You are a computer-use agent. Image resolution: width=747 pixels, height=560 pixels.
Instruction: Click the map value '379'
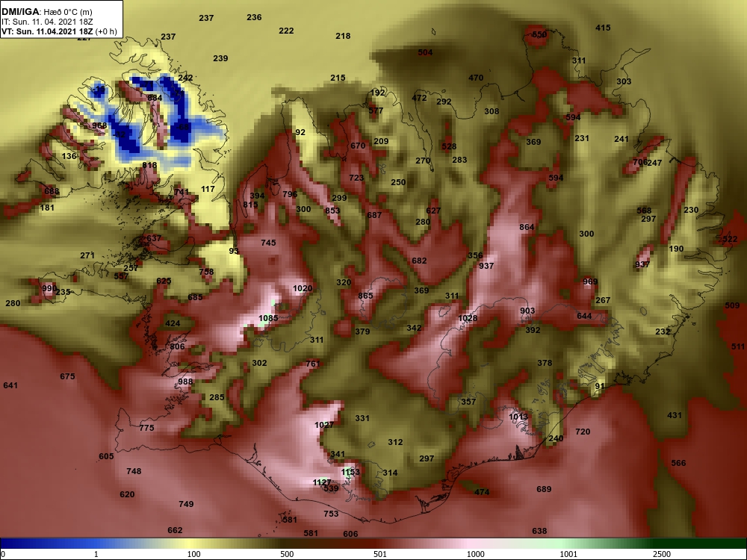point(362,332)
